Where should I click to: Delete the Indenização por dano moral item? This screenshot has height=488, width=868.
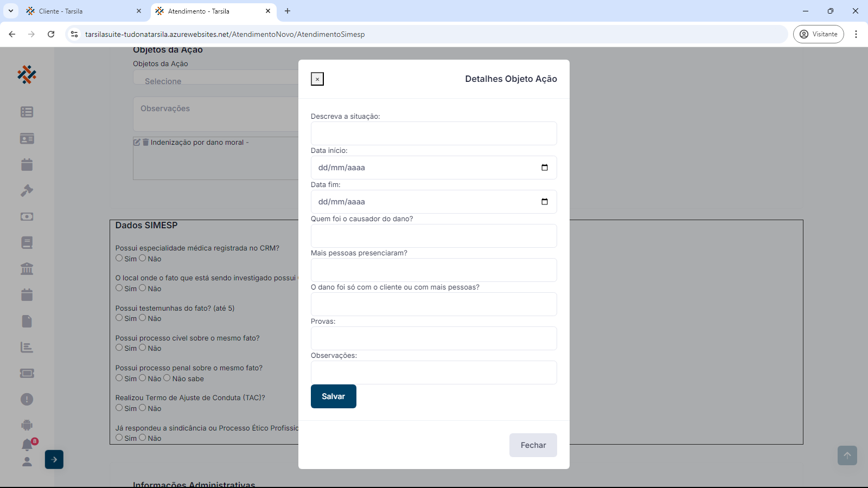pos(145,142)
